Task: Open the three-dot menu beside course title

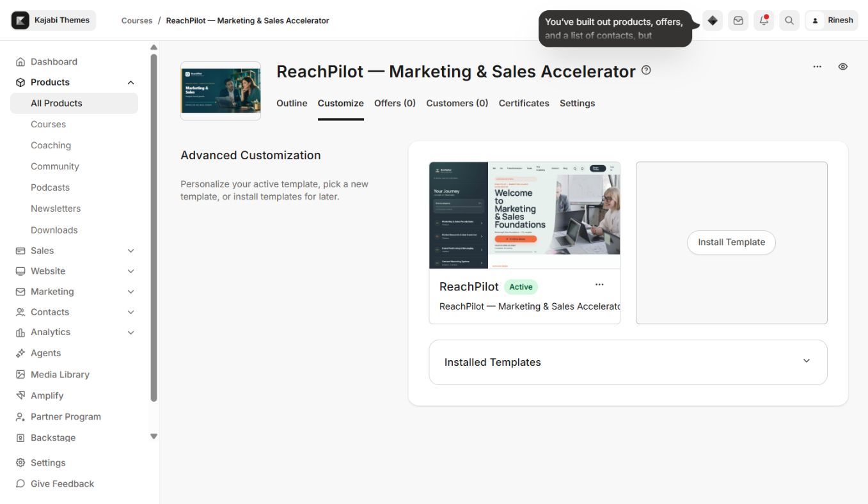Action: tap(817, 67)
